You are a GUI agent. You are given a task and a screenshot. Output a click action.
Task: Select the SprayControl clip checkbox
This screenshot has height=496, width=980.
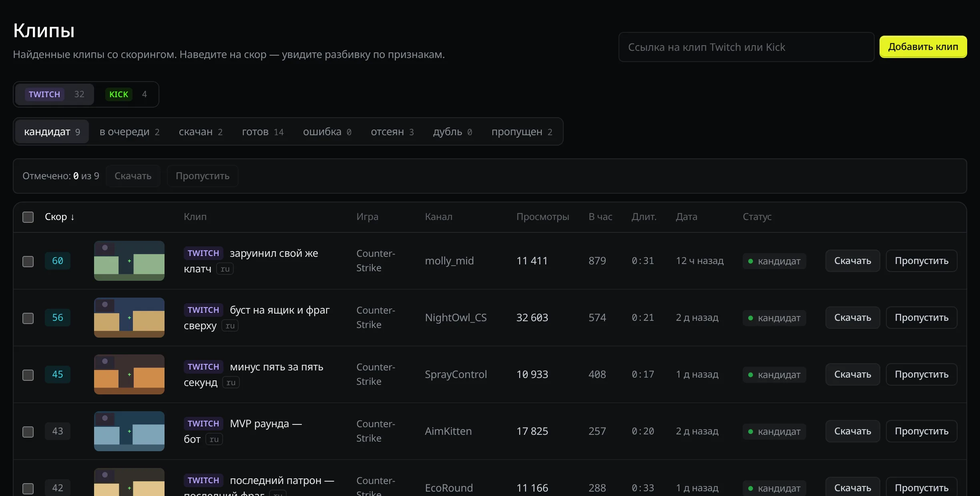(28, 375)
